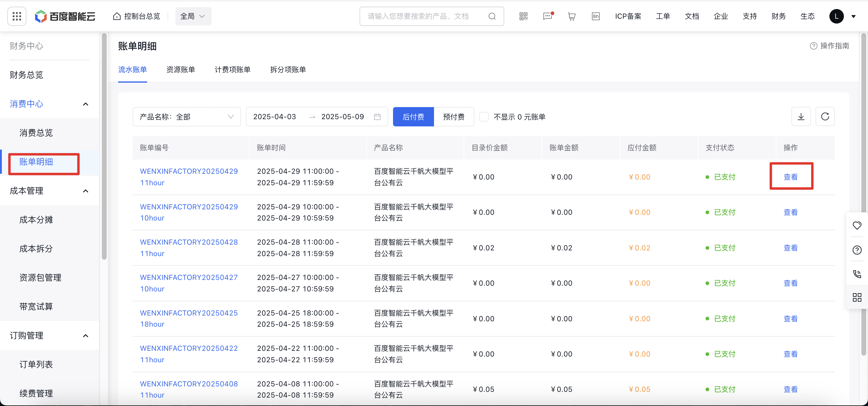This screenshot has width=868, height=406.
Task: Open 支持 in top navigation
Action: pyautogui.click(x=750, y=16)
